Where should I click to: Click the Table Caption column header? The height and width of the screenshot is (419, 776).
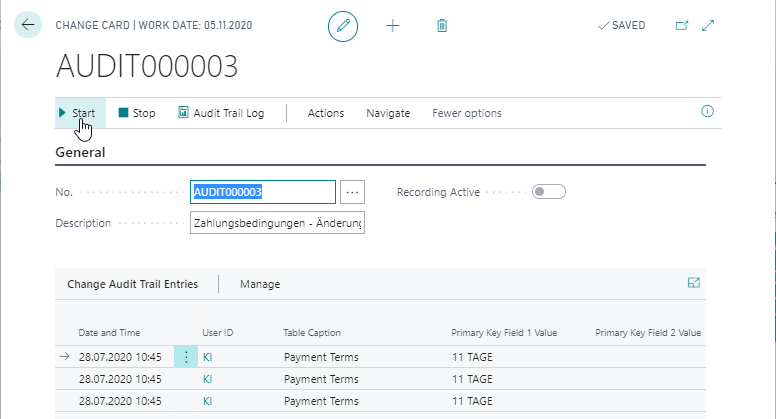click(312, 333)
